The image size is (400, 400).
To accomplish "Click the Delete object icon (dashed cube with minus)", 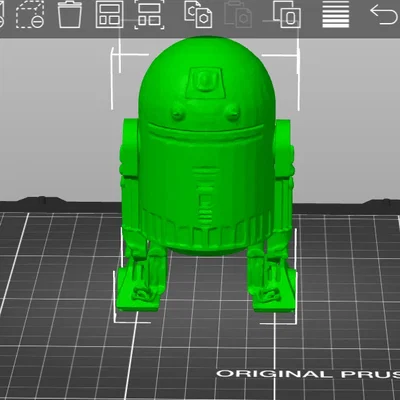I will point(30,14).
